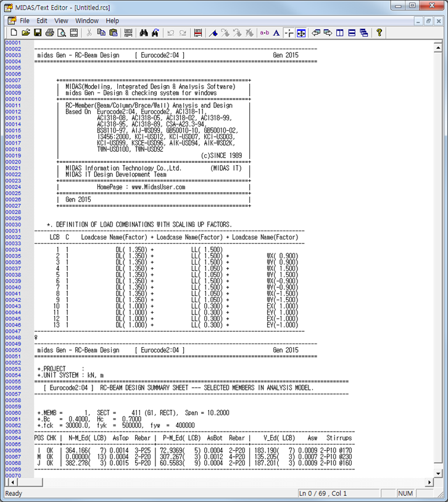448x502 pixels.
Task: Open help with question mark icon
Action: (379, 33)
